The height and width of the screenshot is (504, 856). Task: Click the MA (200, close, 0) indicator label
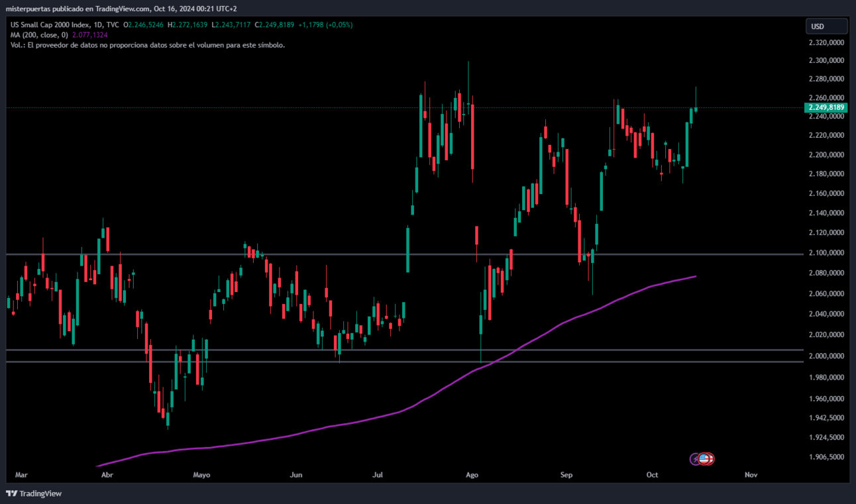pos(39,34)
